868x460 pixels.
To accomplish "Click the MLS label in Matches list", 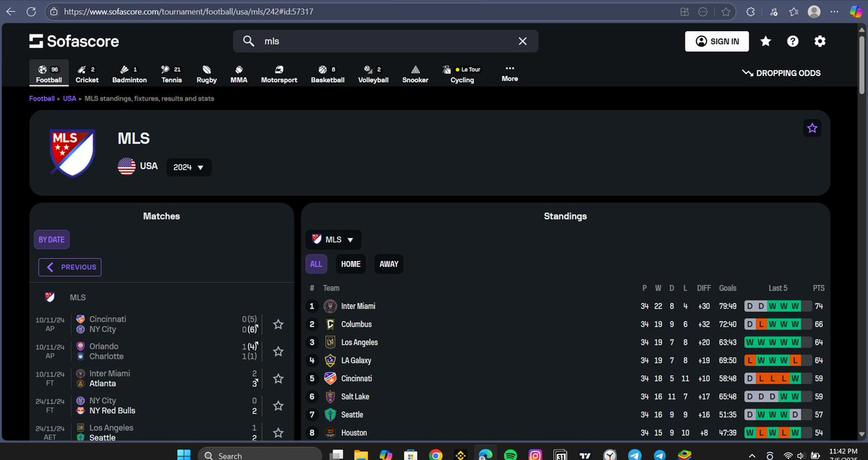I will tap(77, 297).
